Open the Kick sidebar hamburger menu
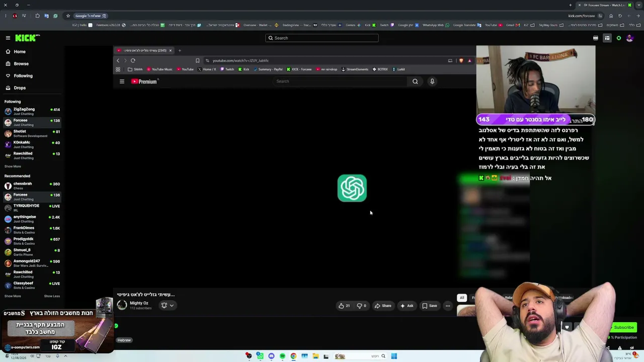The image size is (644, 362). coord(8,38)
